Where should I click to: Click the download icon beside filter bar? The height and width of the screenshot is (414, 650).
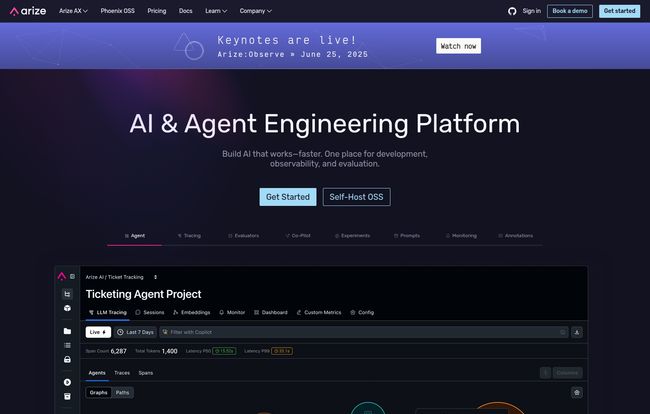(x=577, y=332)
